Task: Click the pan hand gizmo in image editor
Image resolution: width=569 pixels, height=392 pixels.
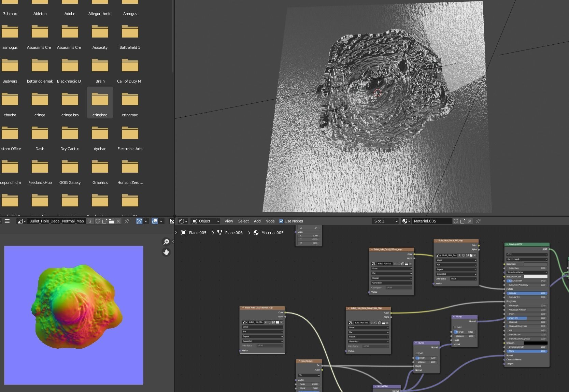Action: click(166, 252)
